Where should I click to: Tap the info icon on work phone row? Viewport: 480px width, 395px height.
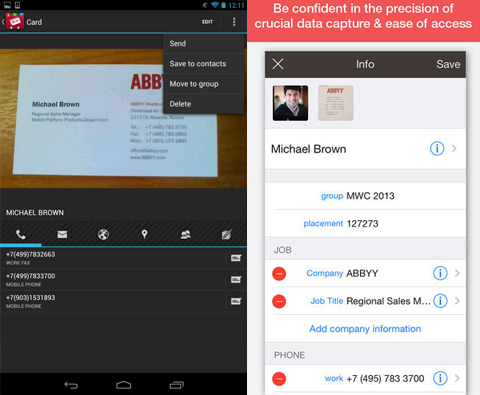point(440,378)
